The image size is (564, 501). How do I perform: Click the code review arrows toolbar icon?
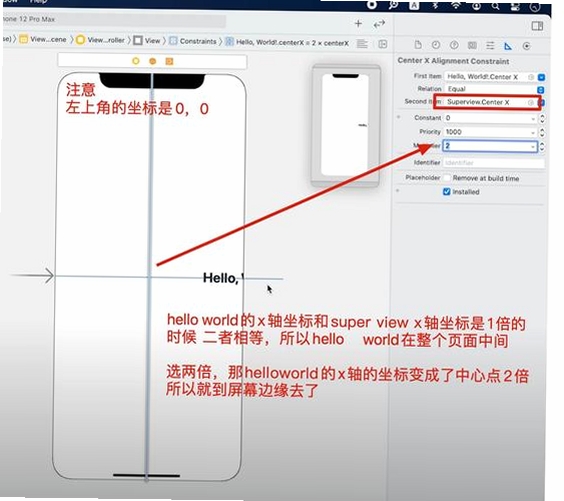379,24
